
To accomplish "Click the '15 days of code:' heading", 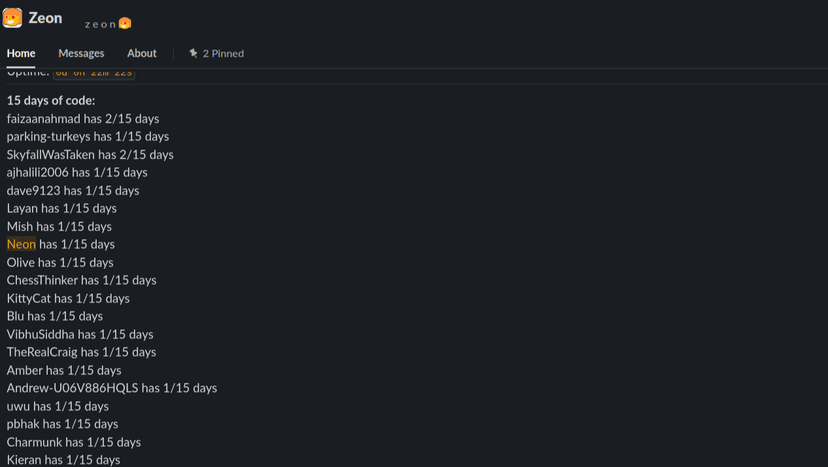I will [51, 100].
